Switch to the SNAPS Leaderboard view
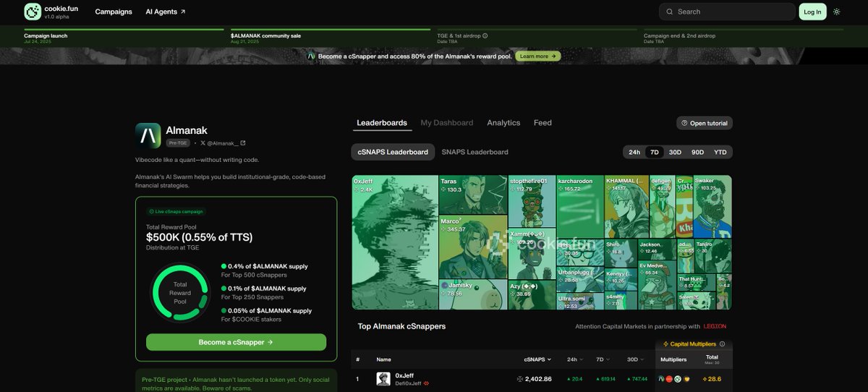Screen dimensions: 868x392 475,152
